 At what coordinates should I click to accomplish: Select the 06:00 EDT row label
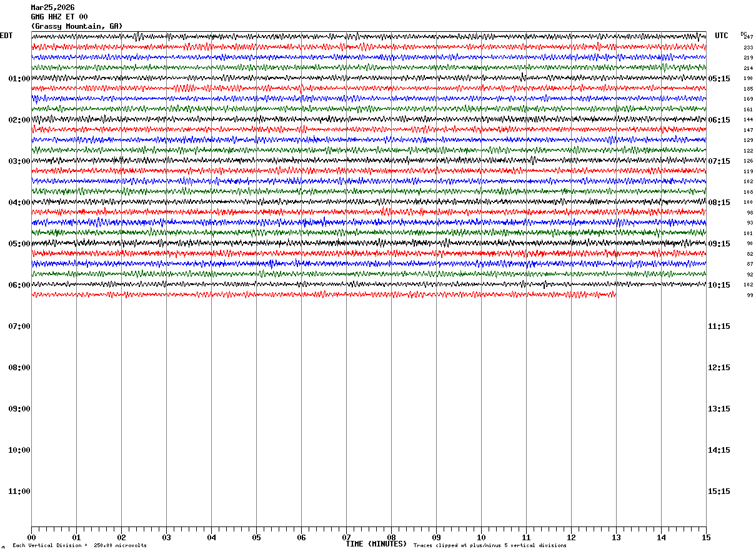coord(19,285)
